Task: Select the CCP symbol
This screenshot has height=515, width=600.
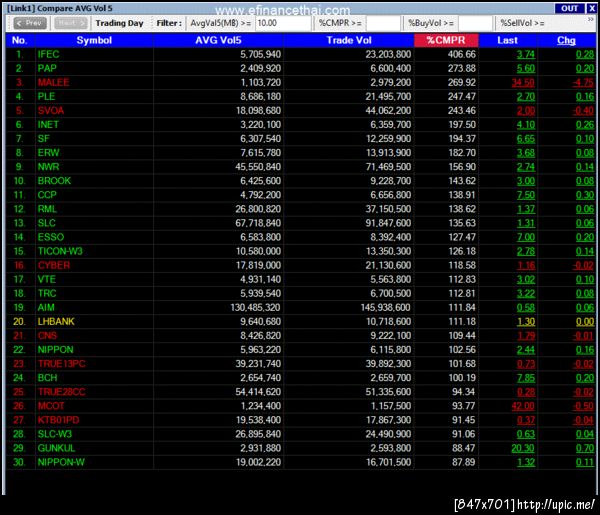Action: point(47,195)
